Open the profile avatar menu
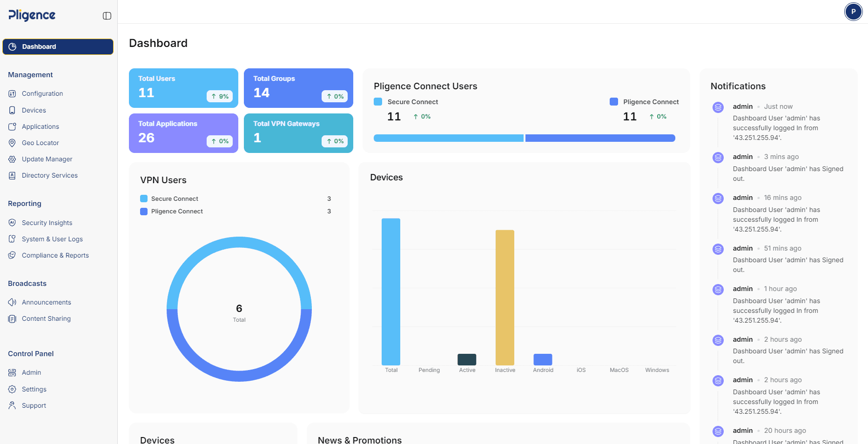This screenshot has width=868, height=444. [853, 12]
